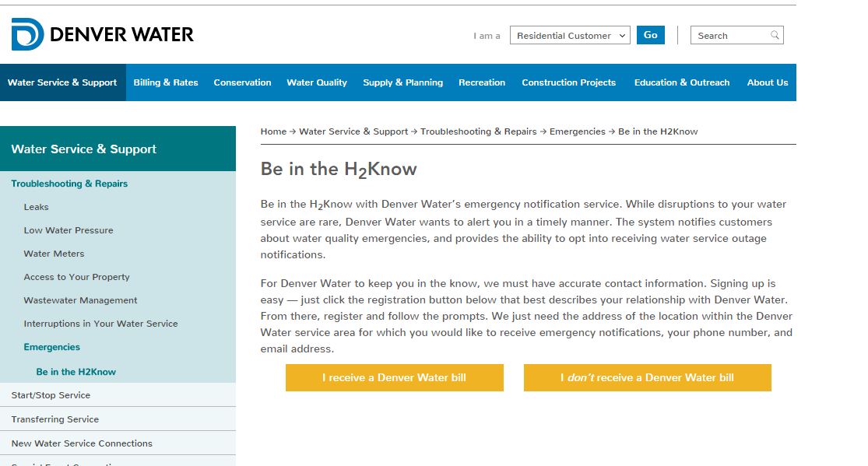Select Recreation from the navigation bar

[x=482, y=82]
